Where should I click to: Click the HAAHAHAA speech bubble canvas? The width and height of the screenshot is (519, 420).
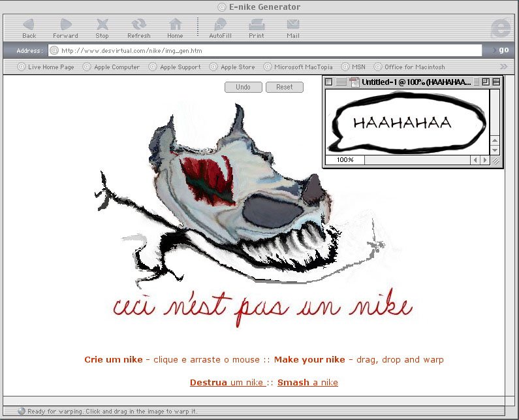point(407,122)
